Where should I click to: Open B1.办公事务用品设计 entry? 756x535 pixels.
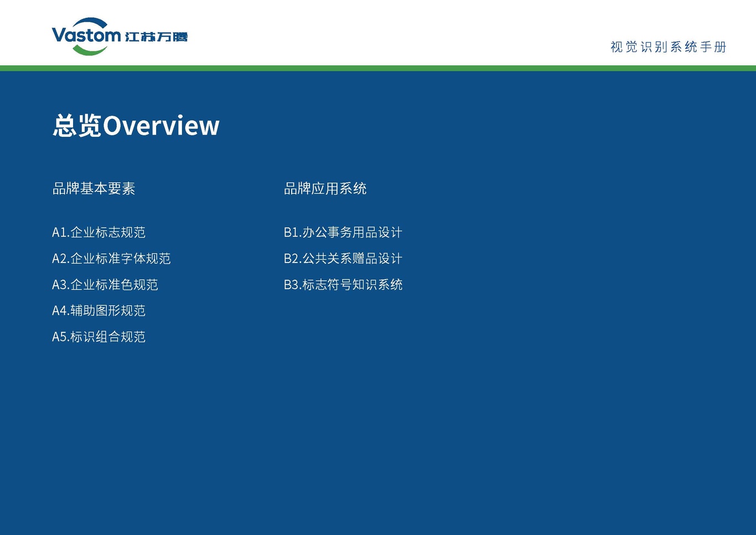coord(343,233)
